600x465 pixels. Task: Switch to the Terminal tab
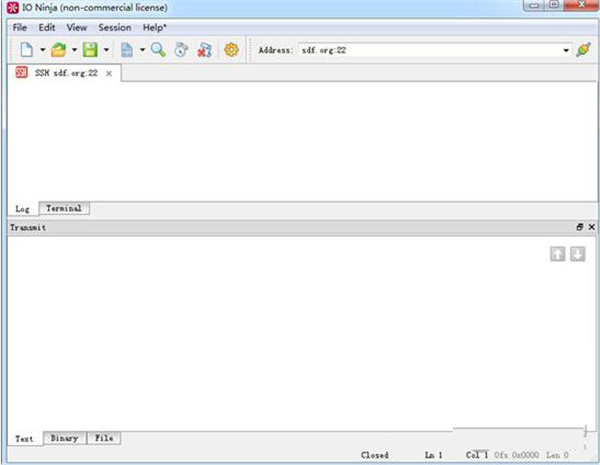coord(64,208)
